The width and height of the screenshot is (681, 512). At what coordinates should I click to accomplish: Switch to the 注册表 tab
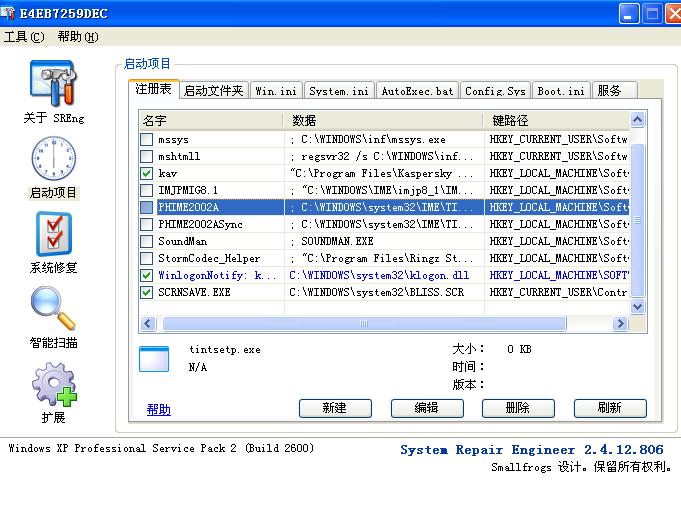153,89
